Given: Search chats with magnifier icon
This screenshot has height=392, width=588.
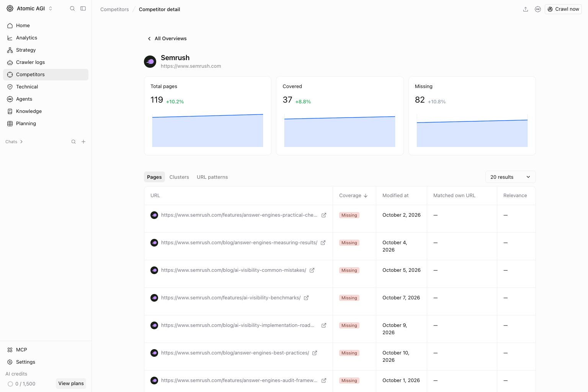Looking at the screenshot, I should click(73, 142).
